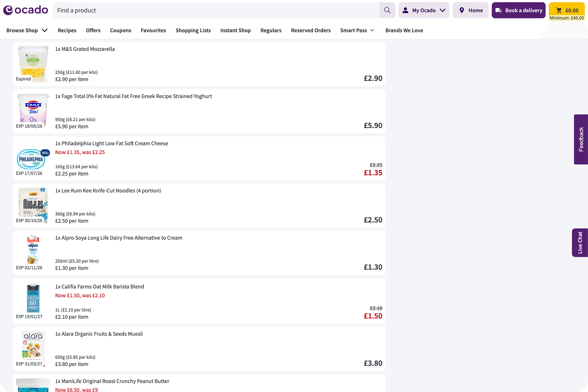Open Alara Organic Fruits & Seeds Muesli title
The width and height of the screenshot is (588, 392).
99,334
